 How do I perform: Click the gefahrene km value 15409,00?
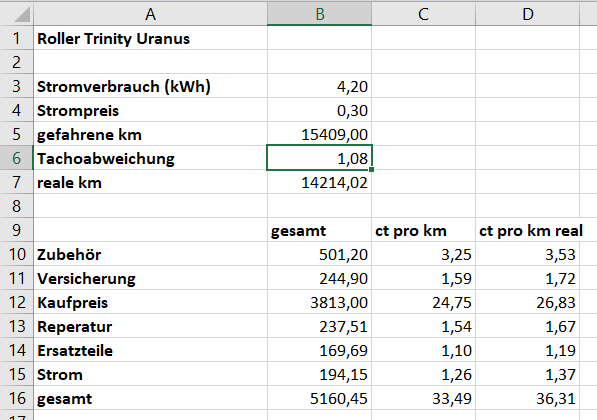(x=319, y=134)
